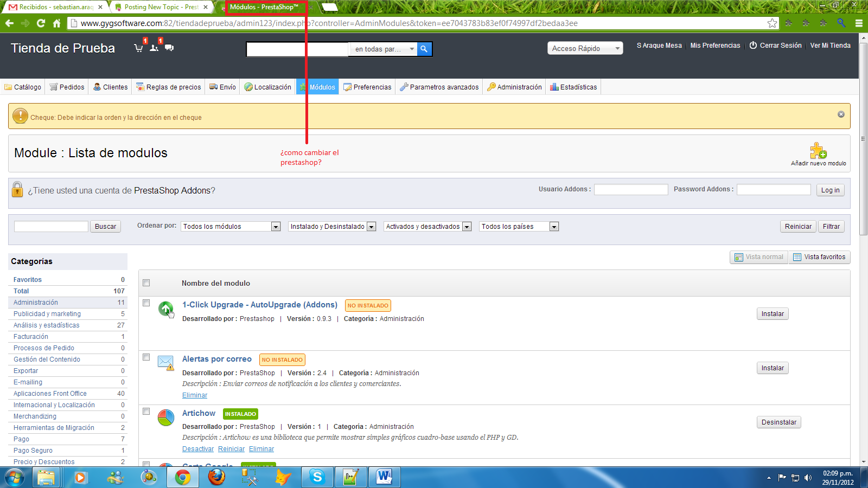
Task: Click the browser forward arrow
Action: (x=25, y=23)
